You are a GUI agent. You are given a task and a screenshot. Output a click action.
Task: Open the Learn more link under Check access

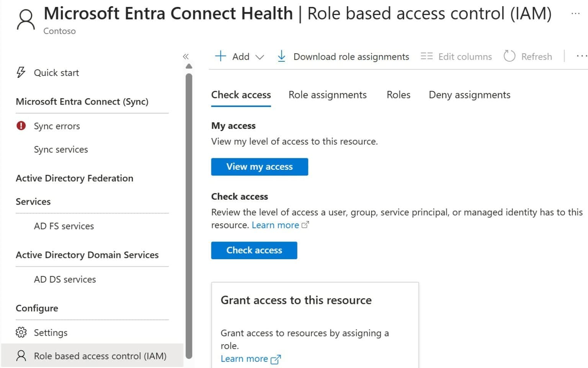(x=275, y=225)
